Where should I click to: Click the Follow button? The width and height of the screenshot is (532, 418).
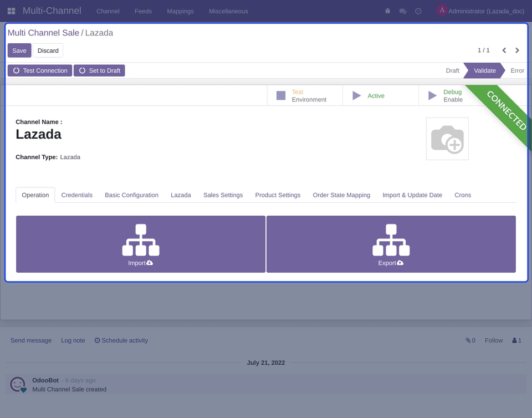[494, 340]
